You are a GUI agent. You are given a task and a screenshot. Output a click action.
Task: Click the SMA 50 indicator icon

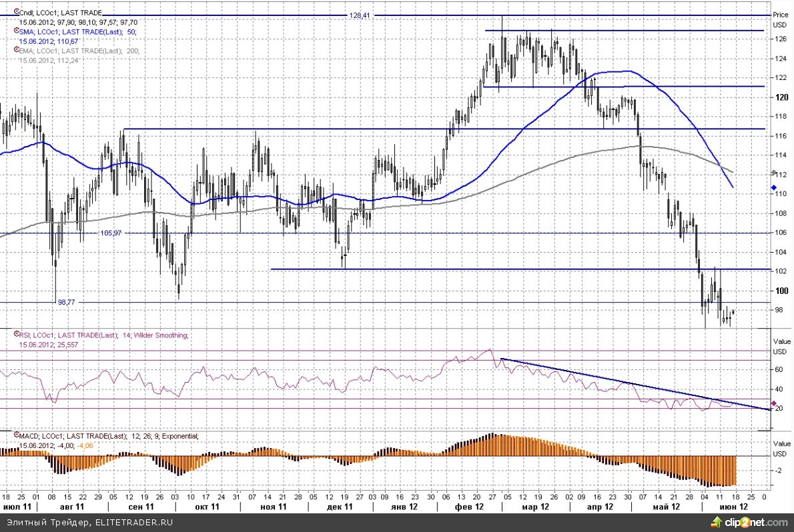15,31
